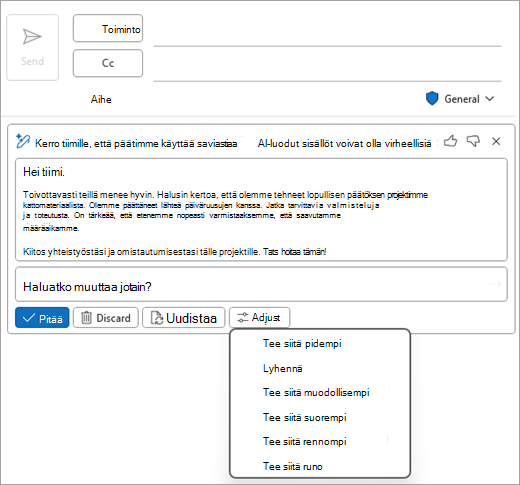520x485 pixels.
Task: Choose 'Lyhennä' from the Adjust menu
Action: (x=283, y=368)
